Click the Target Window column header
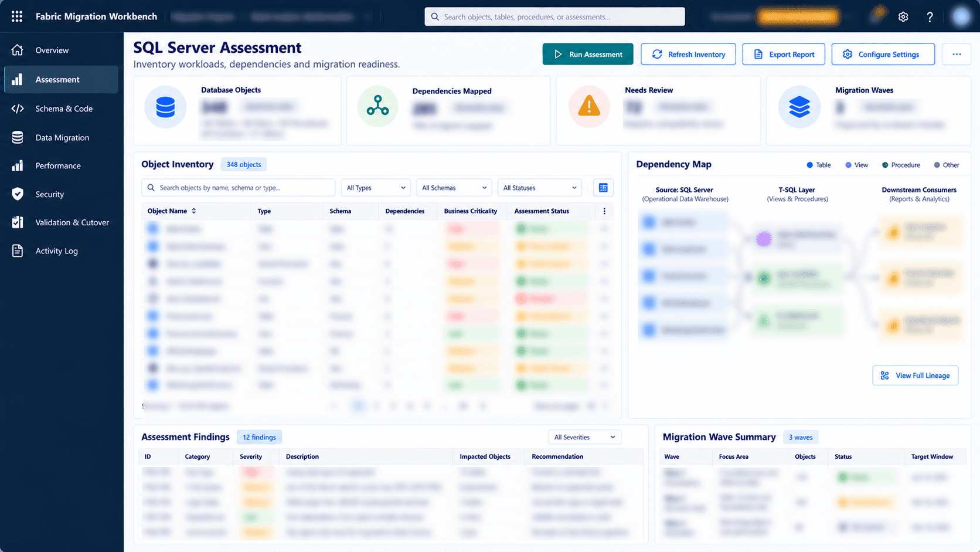980x552 pixels. 932,456
